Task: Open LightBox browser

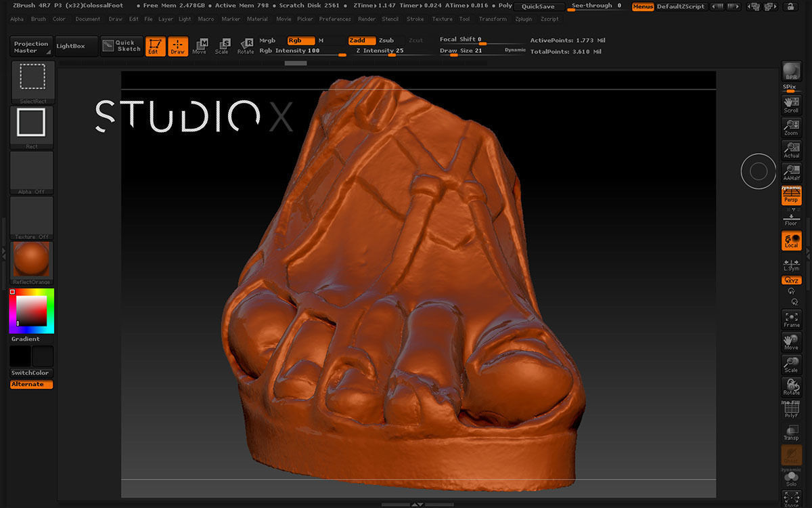Action: click(x=76, y=46)
